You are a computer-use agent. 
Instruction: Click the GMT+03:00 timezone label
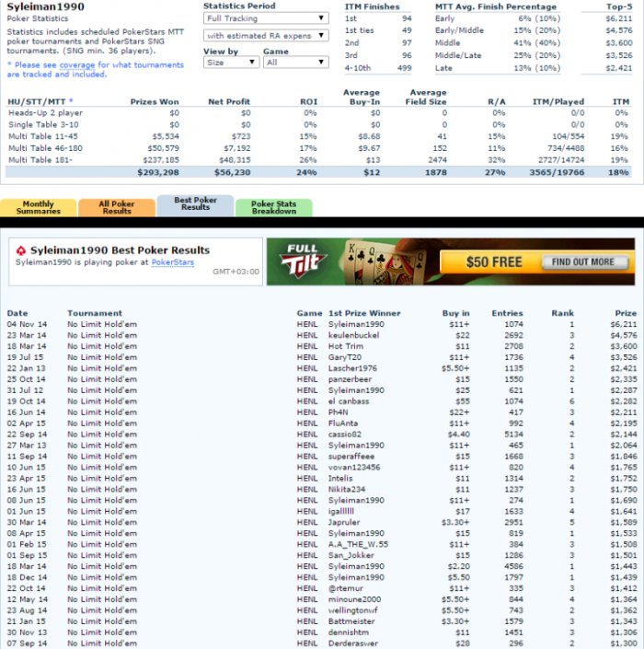click(236, 272)
